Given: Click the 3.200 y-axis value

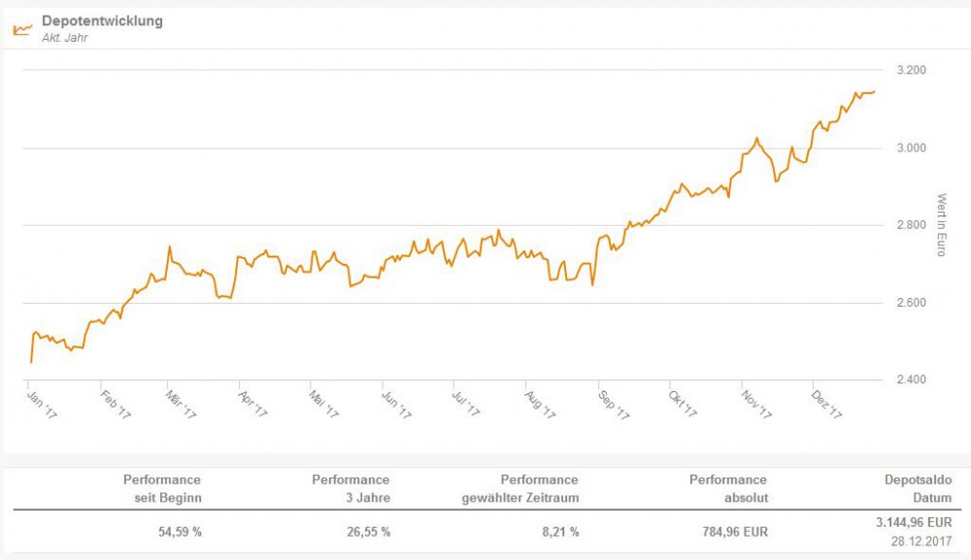Looking at the screenshot, I should [x=911, y=71].
